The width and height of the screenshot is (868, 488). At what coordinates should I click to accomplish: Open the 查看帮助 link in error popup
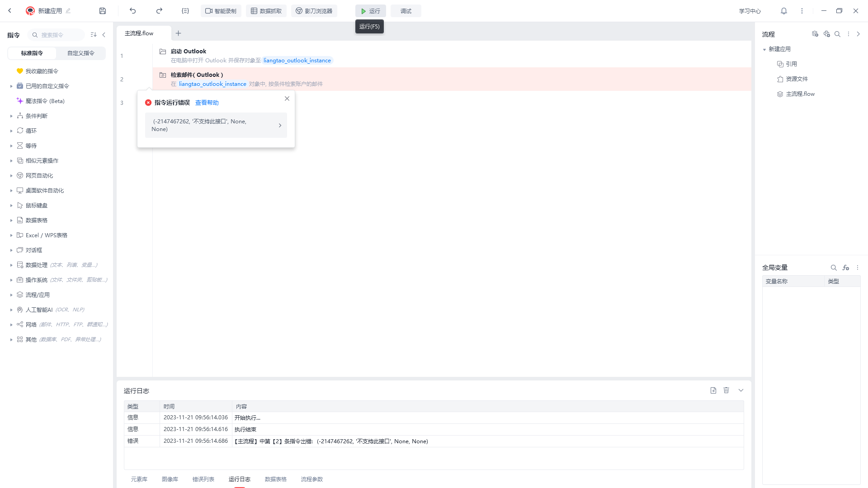(207, 103)
